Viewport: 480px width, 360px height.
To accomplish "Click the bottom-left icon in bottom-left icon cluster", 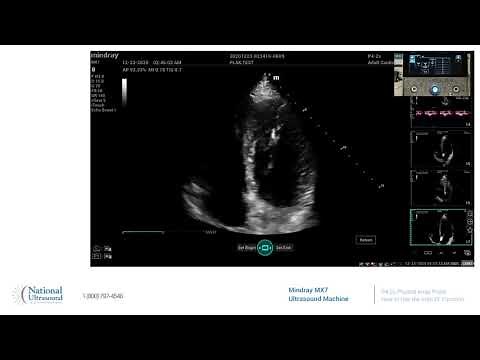I will point(97,256).
